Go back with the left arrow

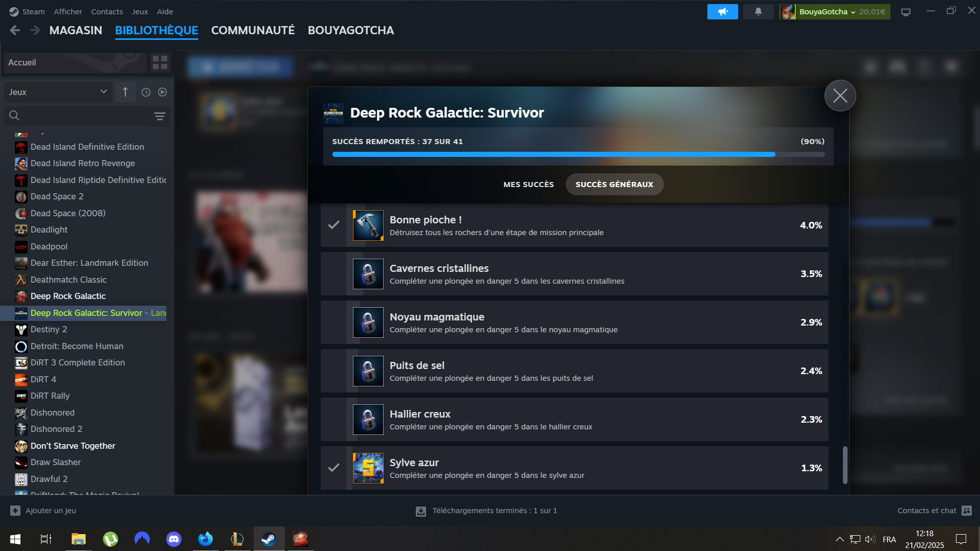tap(15, 31)
